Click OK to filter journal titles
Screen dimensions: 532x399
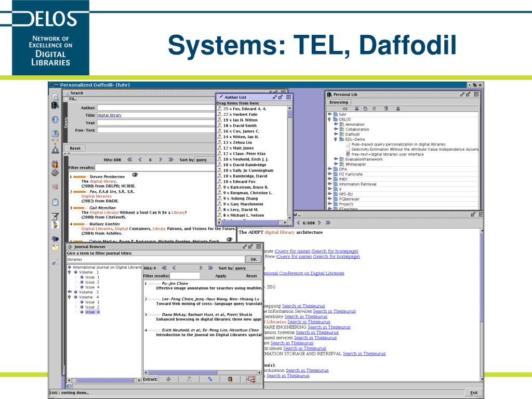click(x=254, y=259)
